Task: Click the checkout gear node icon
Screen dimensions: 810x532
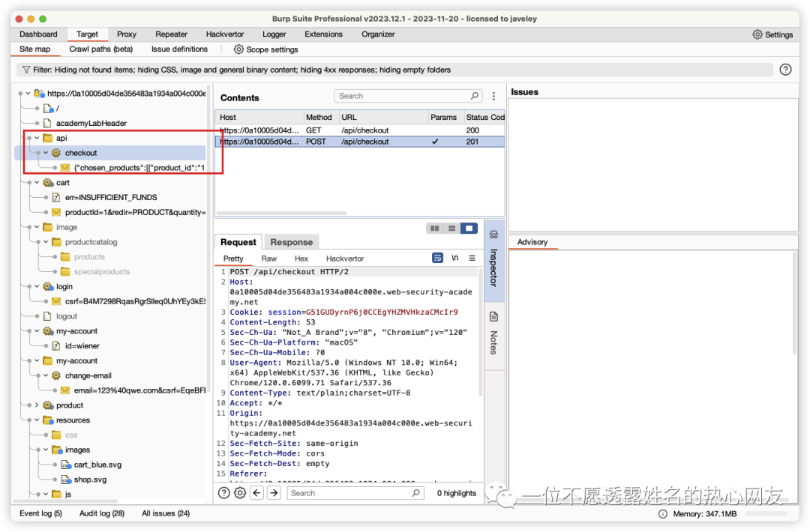Action: (56, 153)
